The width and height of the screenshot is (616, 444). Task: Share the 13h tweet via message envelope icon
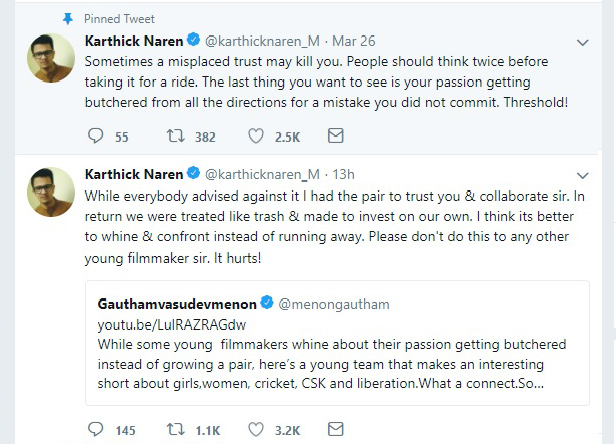(x=336, y=429)
